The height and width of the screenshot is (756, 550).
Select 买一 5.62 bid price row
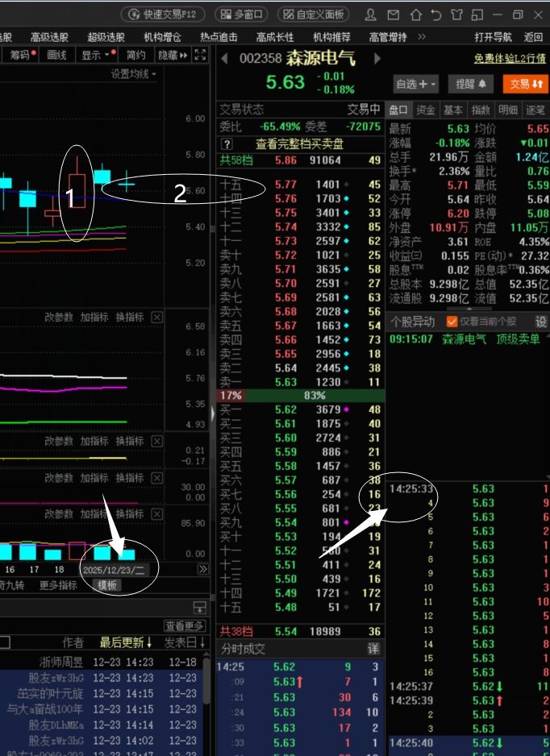[300, 409]
